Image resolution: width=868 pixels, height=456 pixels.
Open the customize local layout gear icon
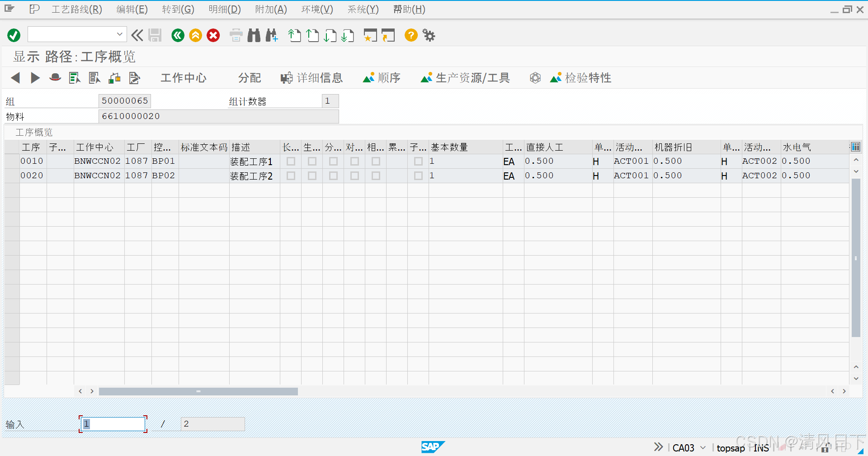(428, 35)
